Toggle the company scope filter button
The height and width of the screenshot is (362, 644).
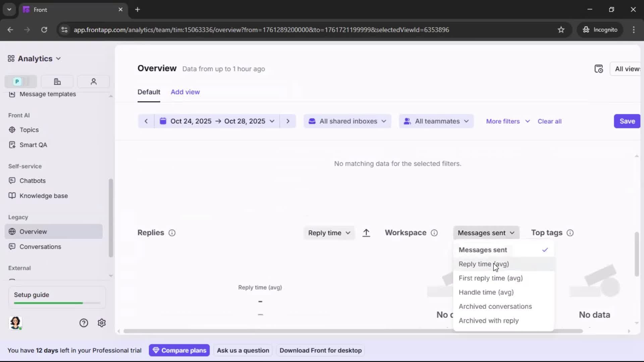[57, 81]
